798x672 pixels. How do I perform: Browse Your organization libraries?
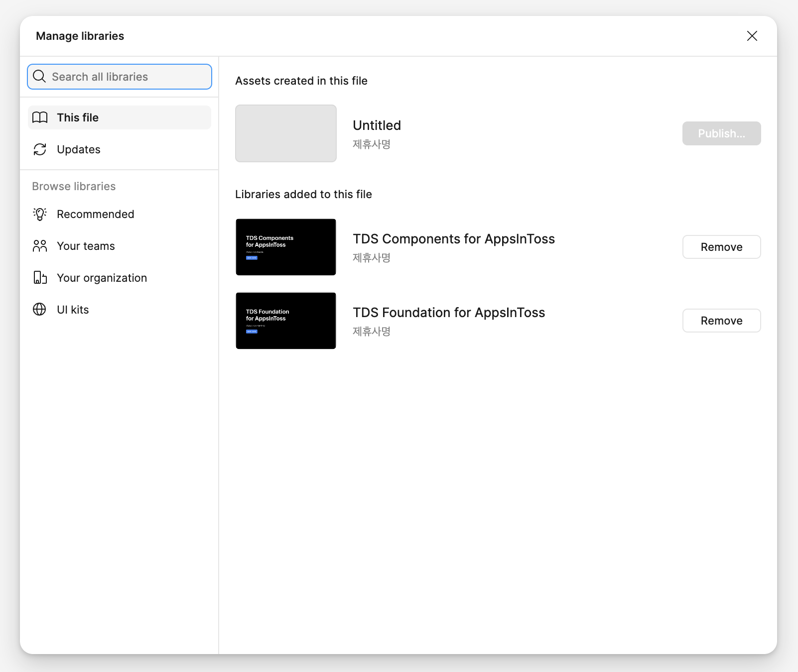click(x=120, y=278)
